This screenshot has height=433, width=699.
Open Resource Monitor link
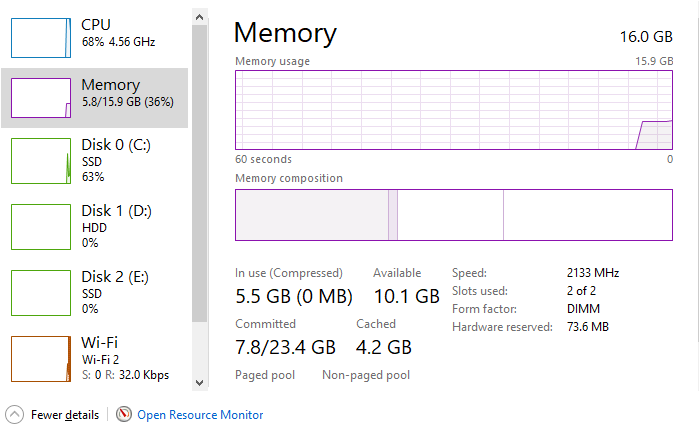[x=200, y=414]
